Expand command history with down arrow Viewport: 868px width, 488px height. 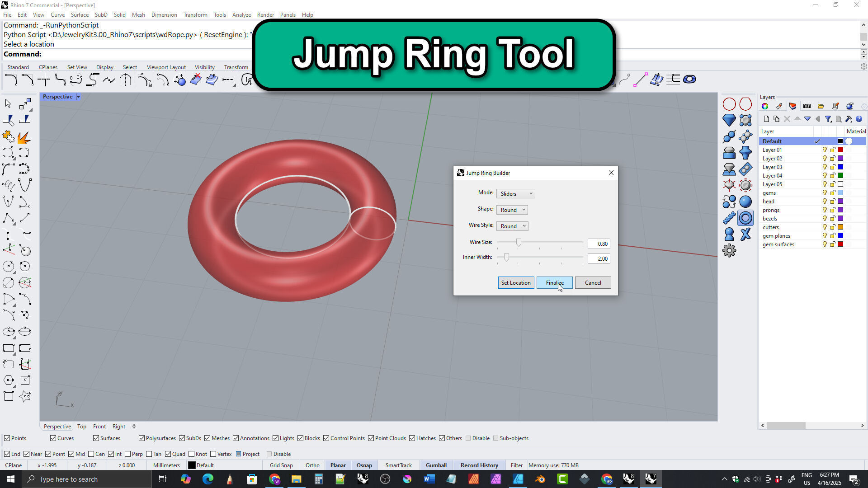[863, 44]
